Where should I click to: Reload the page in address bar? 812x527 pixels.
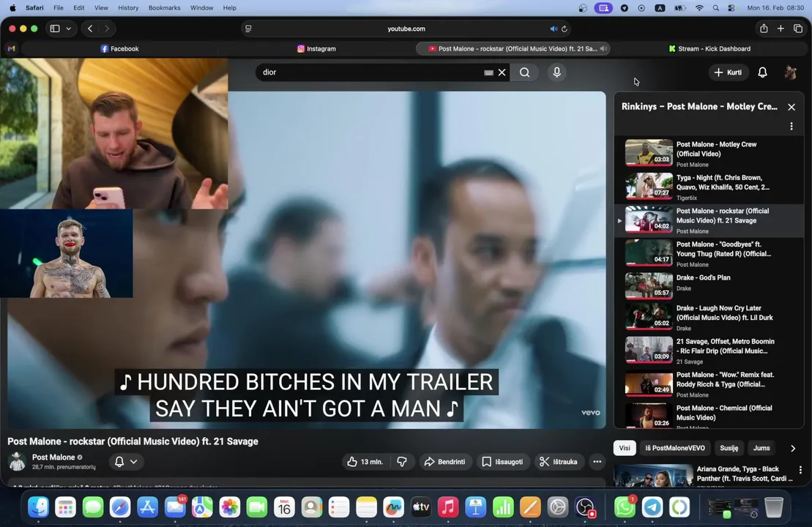click(565, 29)
